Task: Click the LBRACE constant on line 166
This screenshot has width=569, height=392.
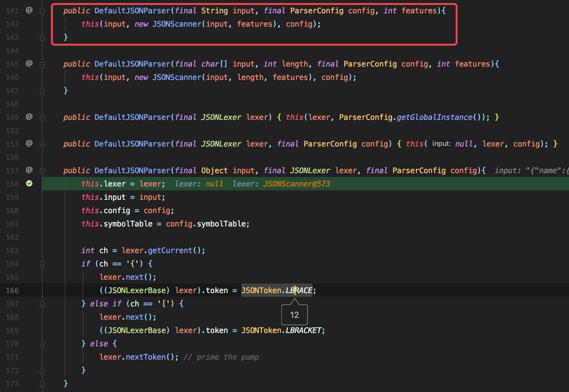Action: coord(299,291)
